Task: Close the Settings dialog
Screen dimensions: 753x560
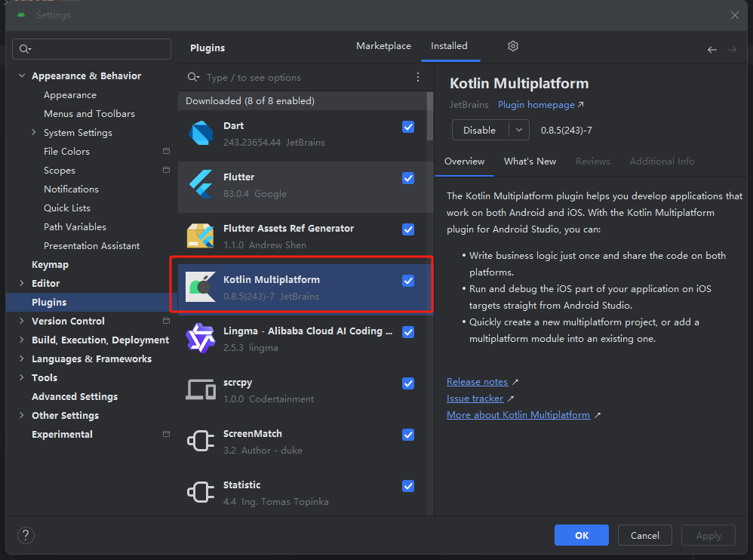Action: pos(734,15)
